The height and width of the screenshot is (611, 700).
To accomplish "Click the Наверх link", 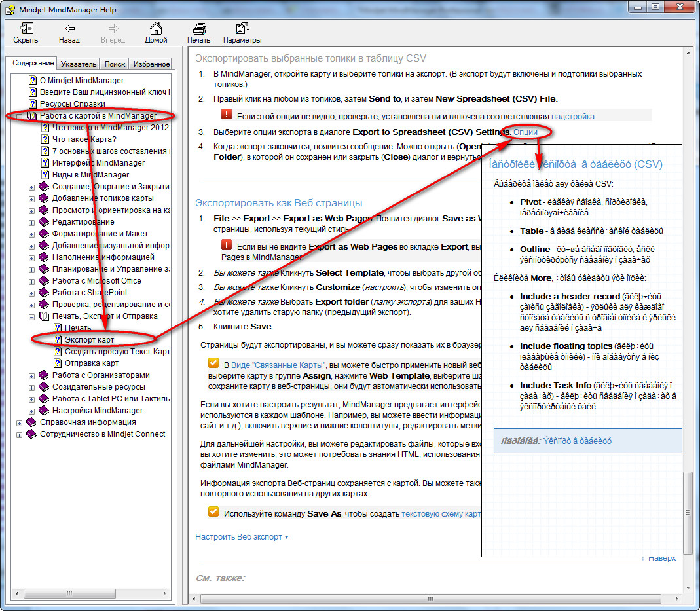I will pos(662,559).
